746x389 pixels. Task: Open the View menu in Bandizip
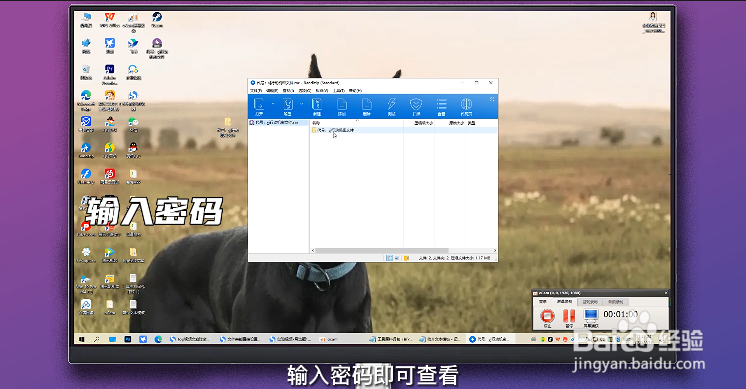(322, 90)
